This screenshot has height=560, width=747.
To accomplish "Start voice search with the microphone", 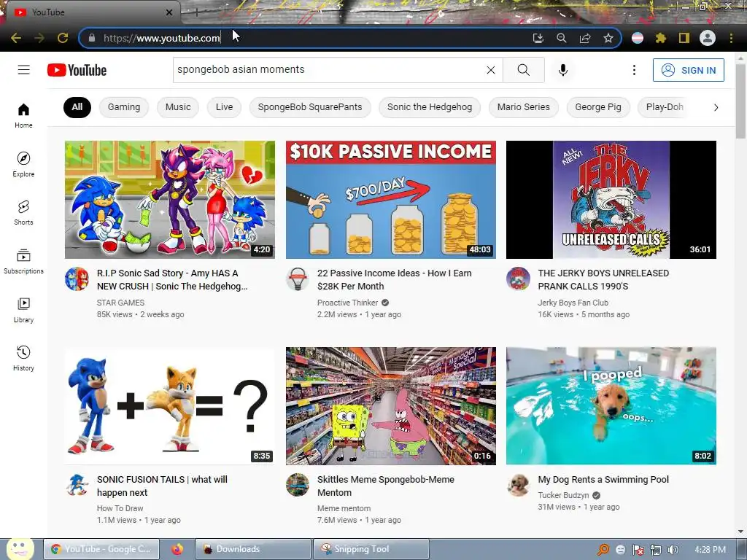I will pos(562,70).
